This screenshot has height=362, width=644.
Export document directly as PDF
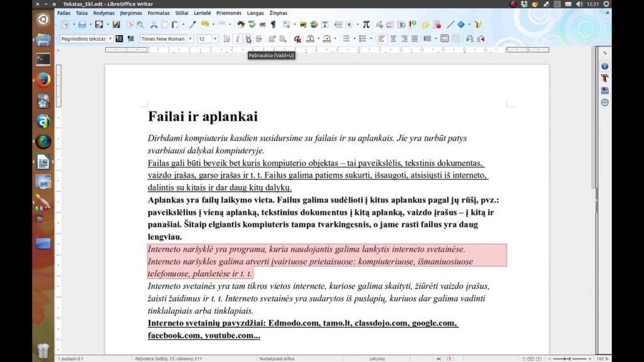pos(130,25)
